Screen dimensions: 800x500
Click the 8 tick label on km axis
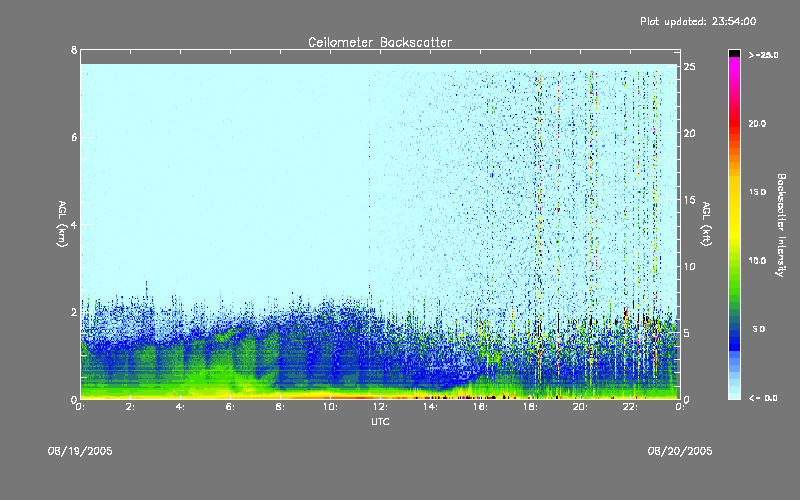click(74, 50)
